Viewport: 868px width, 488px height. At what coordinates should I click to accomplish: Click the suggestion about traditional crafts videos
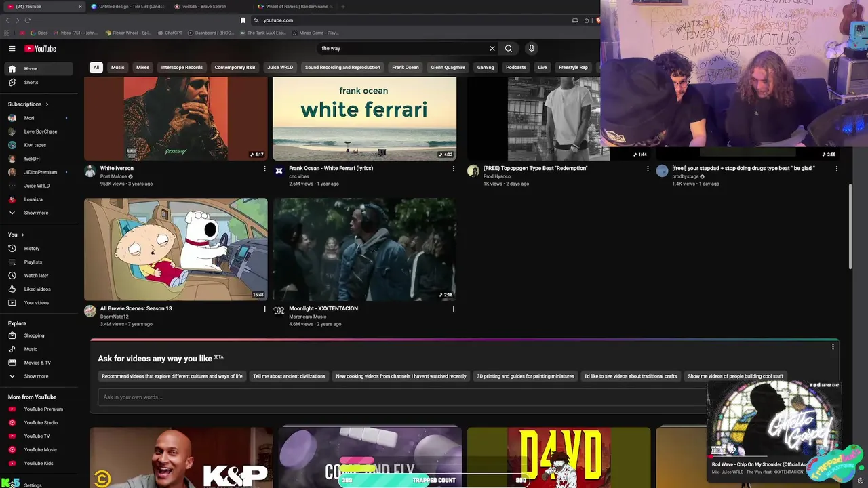click(x=631, y=376)
